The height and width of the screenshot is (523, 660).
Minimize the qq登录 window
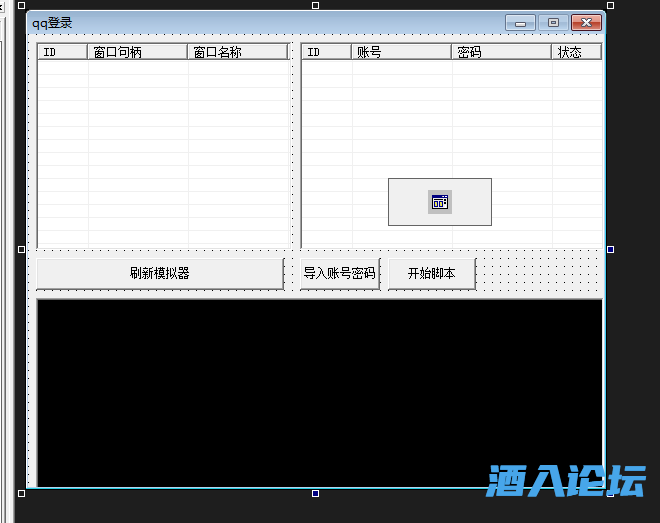click(x=520, y=22)
